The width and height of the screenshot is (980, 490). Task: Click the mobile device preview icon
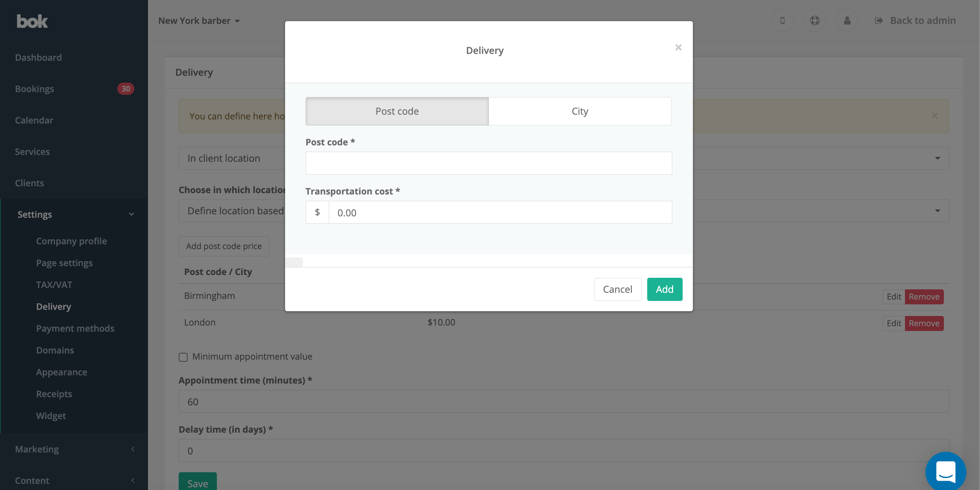click(x=783, y=20)
